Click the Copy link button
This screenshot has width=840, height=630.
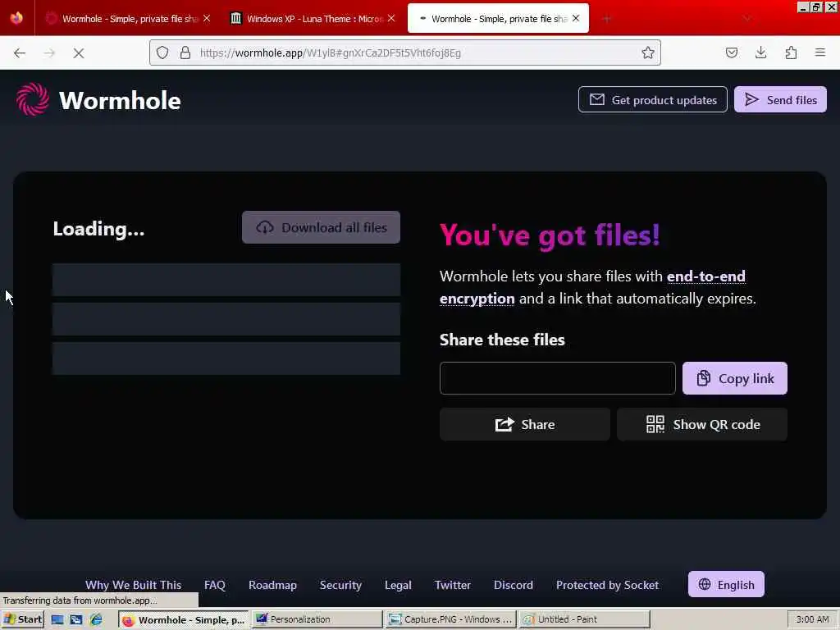(x=734, y=378)
